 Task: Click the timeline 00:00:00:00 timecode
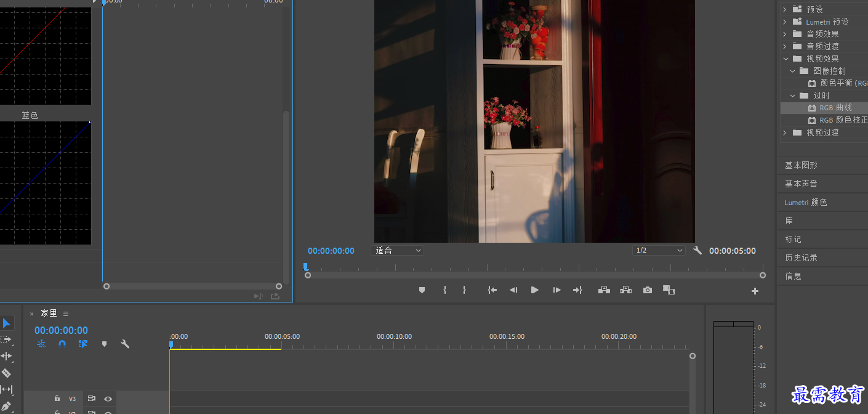point(61,330)
